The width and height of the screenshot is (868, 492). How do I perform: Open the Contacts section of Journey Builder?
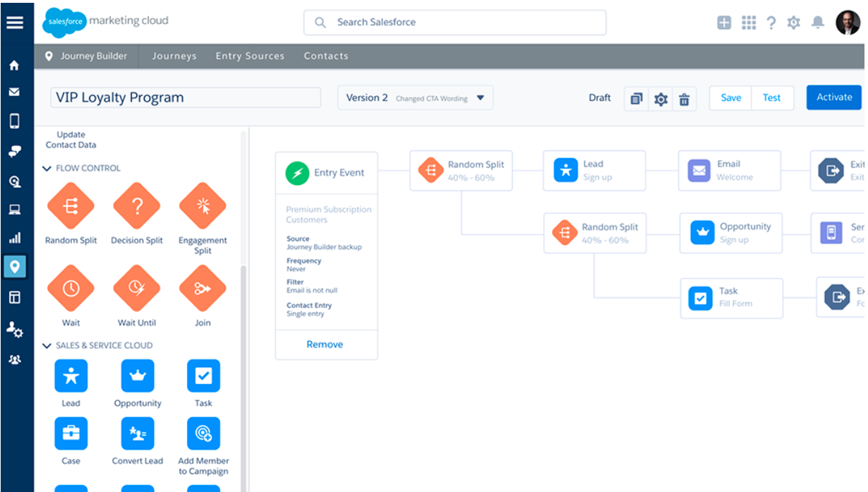click(x=325, y=56)
